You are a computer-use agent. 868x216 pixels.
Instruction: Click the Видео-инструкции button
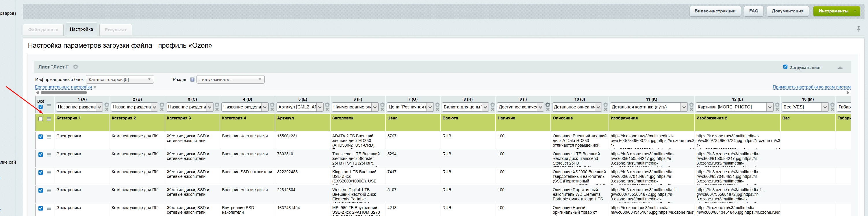pyautogui.click(x=715, y=11)
